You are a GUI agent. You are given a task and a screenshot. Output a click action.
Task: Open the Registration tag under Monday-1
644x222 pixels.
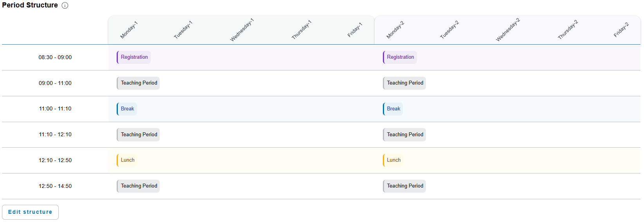pos(133,57)
